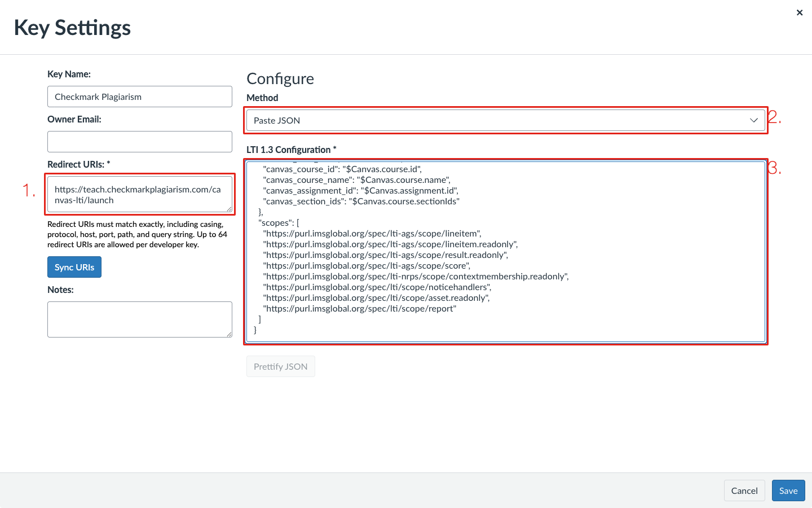The image size is (812, 508).
Task: Click the Notes text area
Action: click(140, 319)
